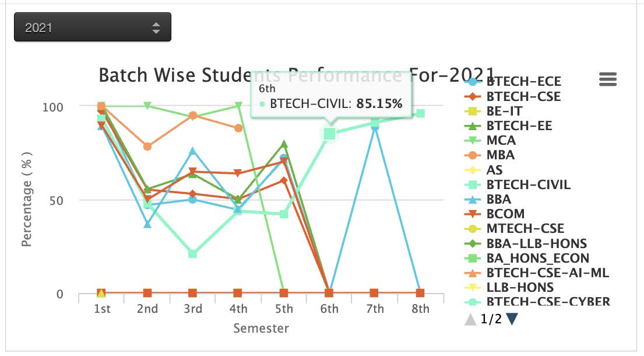Open the 2021 batch year dropdown
644x356 pixels.
(93, 27)
